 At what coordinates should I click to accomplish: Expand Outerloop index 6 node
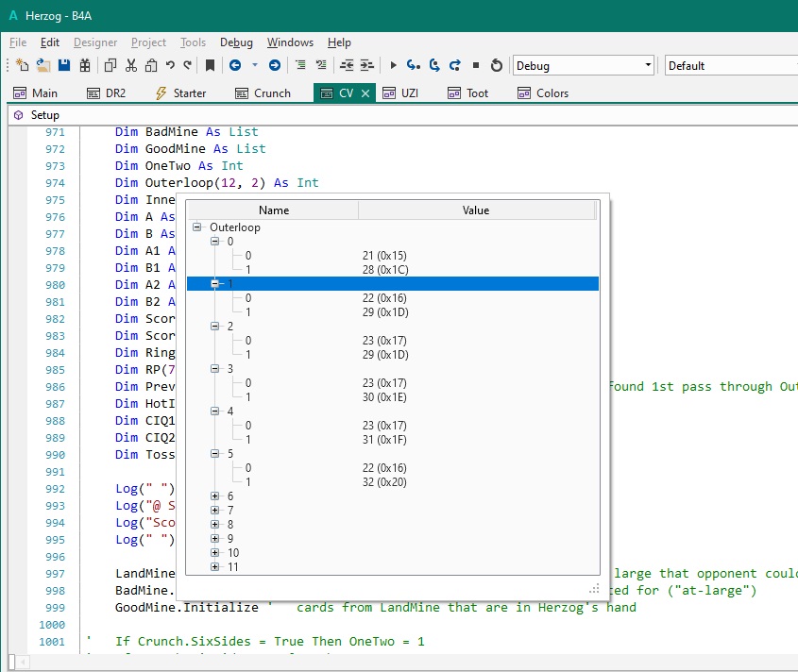tap(215, 496)
